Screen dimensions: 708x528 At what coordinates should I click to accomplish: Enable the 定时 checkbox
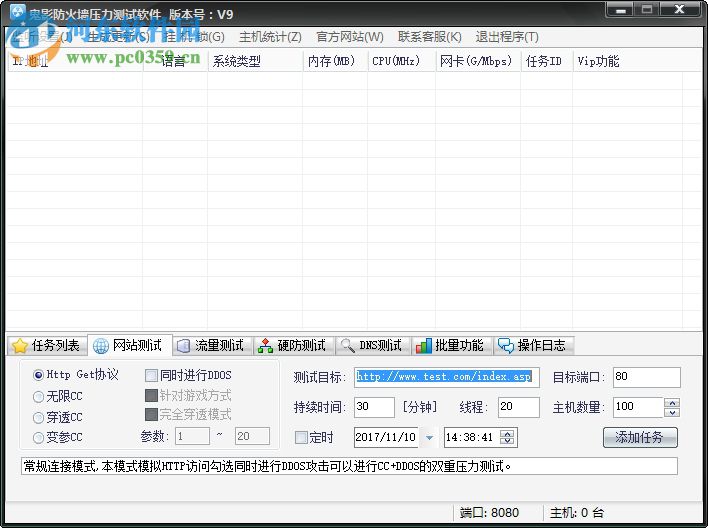point(301,437)
